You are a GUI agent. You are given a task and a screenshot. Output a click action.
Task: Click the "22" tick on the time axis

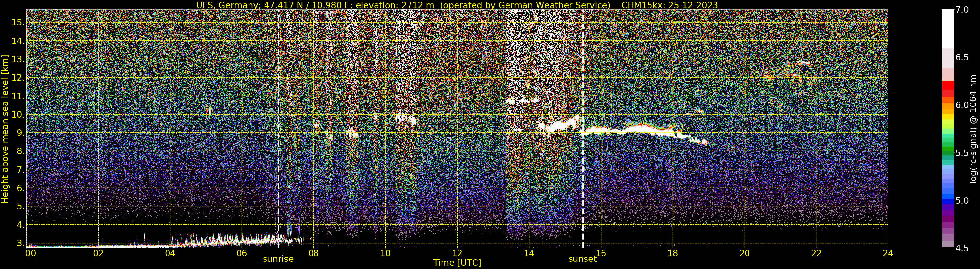[x=816, y=253]
